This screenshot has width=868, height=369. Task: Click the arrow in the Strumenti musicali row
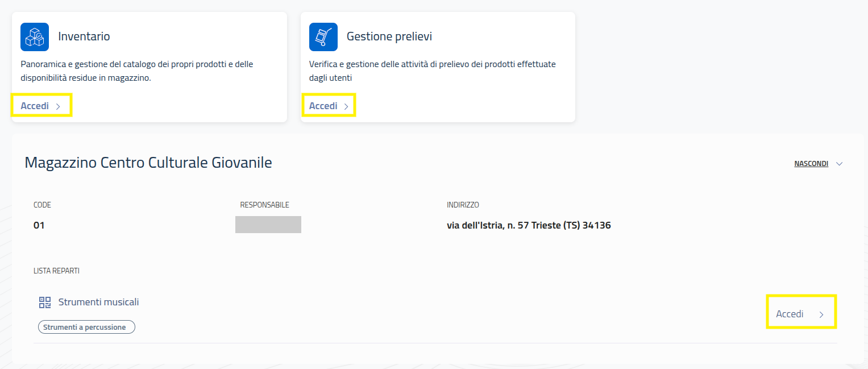[x=821, y=314]
